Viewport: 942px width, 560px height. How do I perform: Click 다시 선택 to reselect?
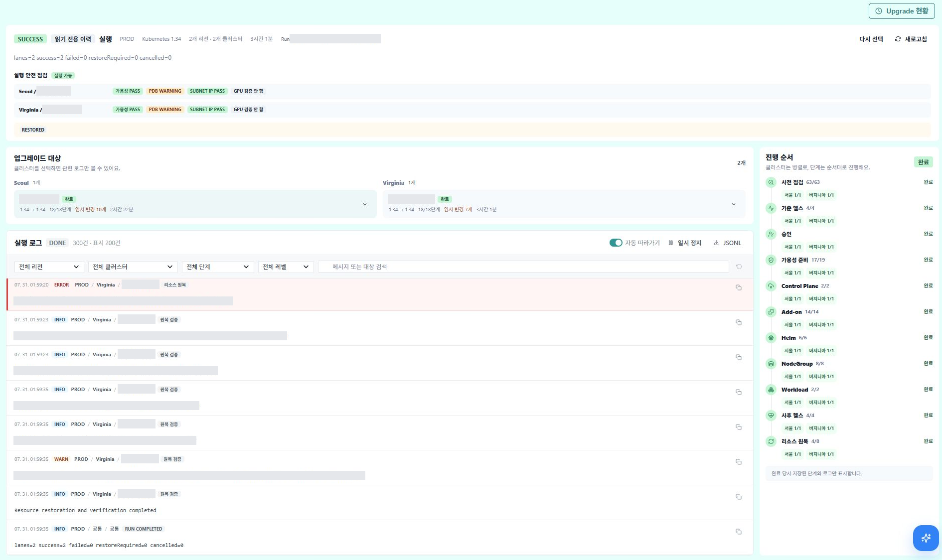pyautogui.click(x=871, y=39)
